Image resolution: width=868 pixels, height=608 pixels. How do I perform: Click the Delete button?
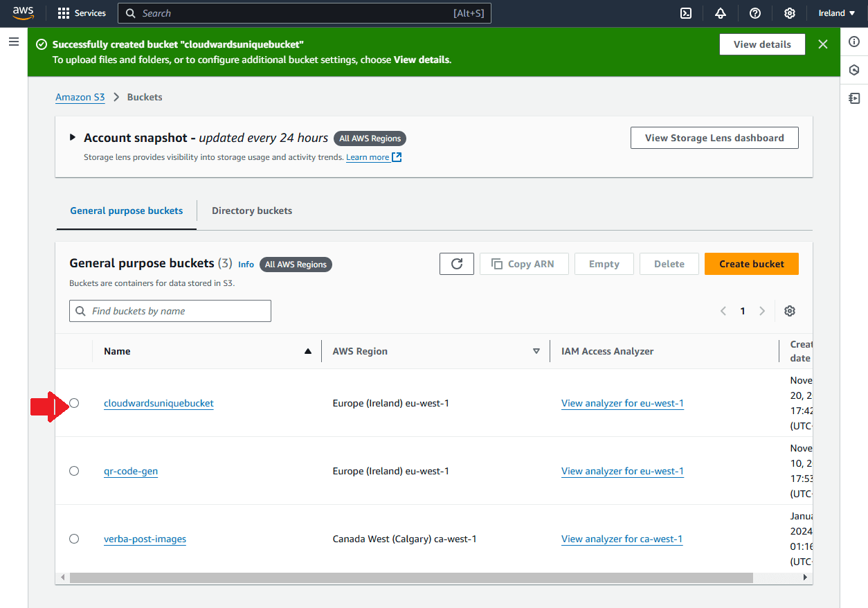click(x=669, y=264)
